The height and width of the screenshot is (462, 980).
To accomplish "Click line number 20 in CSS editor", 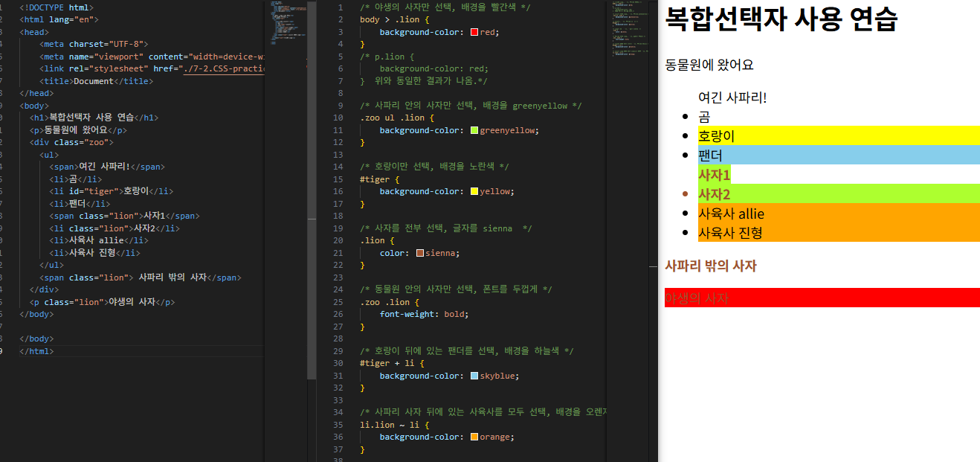I will coord(338,240).
